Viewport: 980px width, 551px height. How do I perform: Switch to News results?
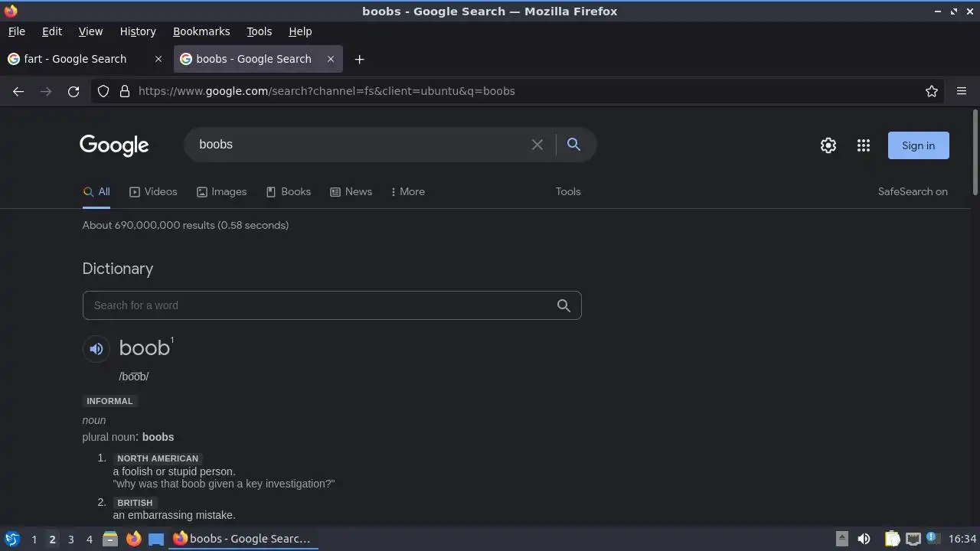[351, 192]
